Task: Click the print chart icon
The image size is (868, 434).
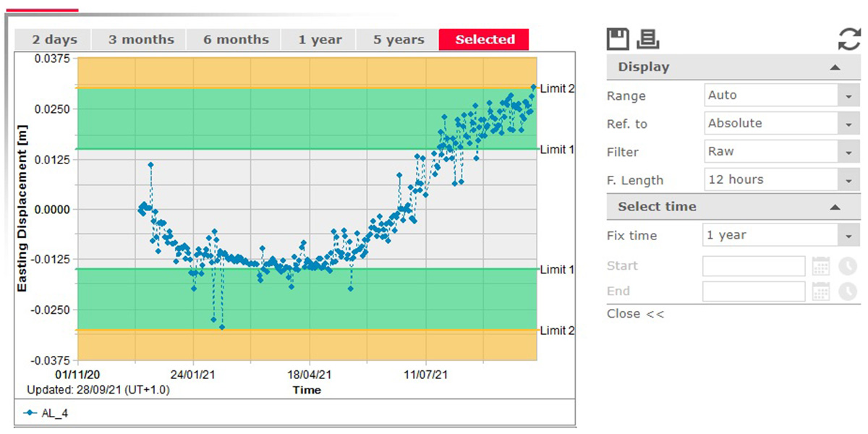Action: [647, 38]
